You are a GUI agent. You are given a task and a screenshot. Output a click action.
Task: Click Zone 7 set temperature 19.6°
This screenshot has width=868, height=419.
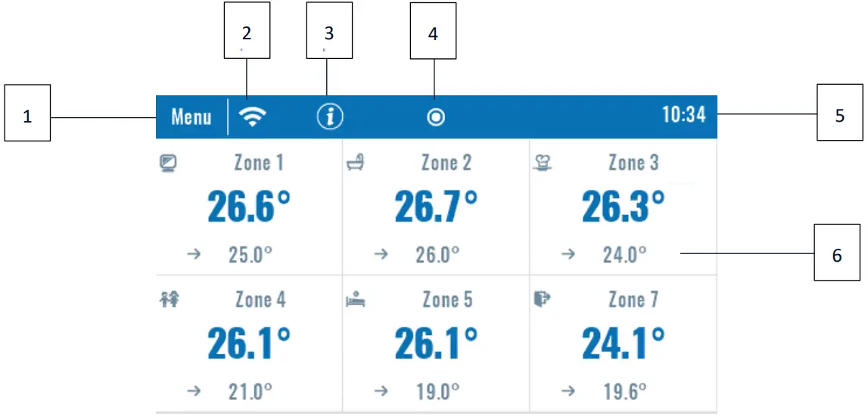point(624,391)
